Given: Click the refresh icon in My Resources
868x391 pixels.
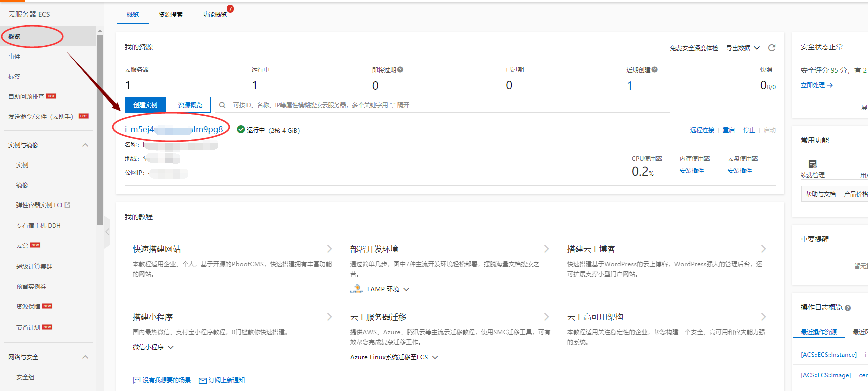Looking at the screenshot, I should 772,48.
